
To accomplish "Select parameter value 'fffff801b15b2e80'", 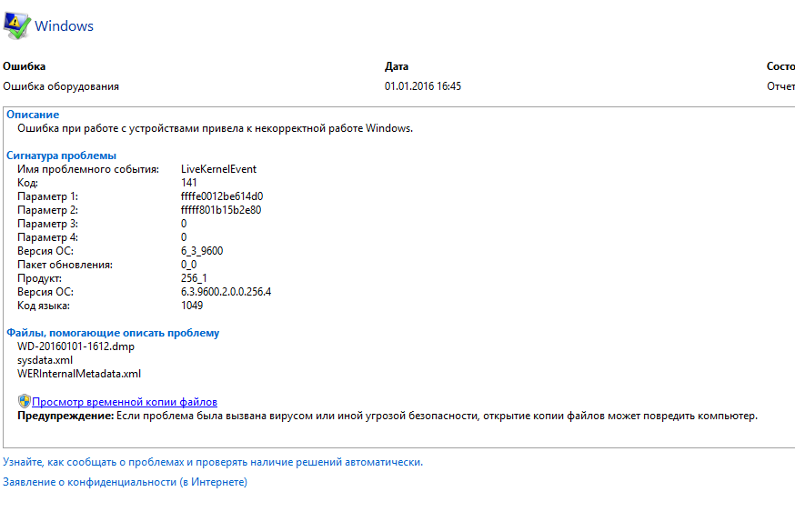I will coord(220,210).
